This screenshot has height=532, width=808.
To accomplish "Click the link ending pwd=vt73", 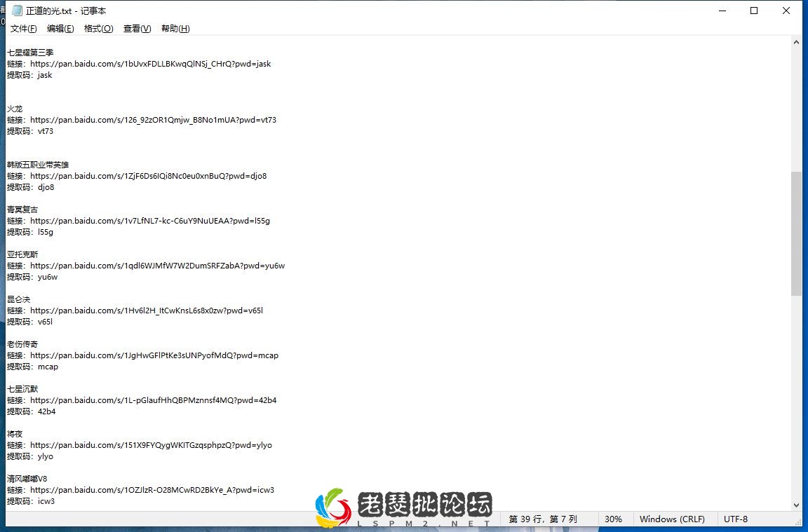I will pyautogui.click(x=153, y=120).
